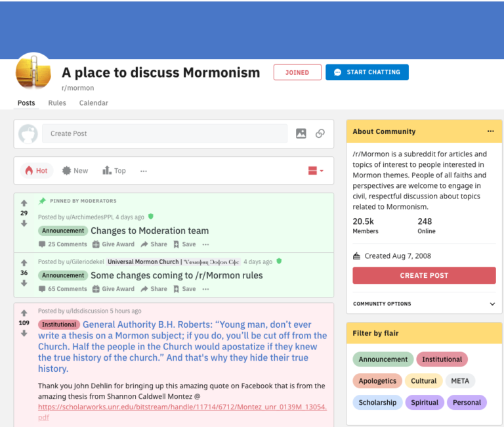Filter by the Apologetics flair tag
Viewport: 504px width, 427px height.
(x=377, y=381)
